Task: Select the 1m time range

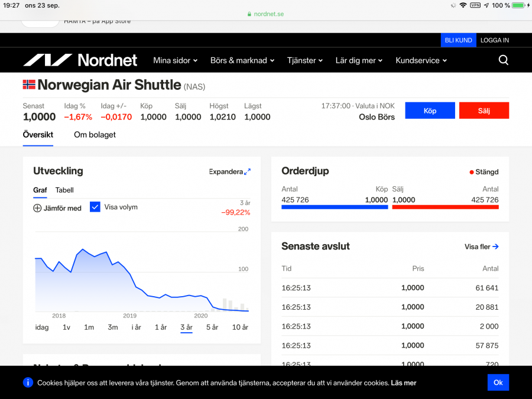Action: point(89,327)
